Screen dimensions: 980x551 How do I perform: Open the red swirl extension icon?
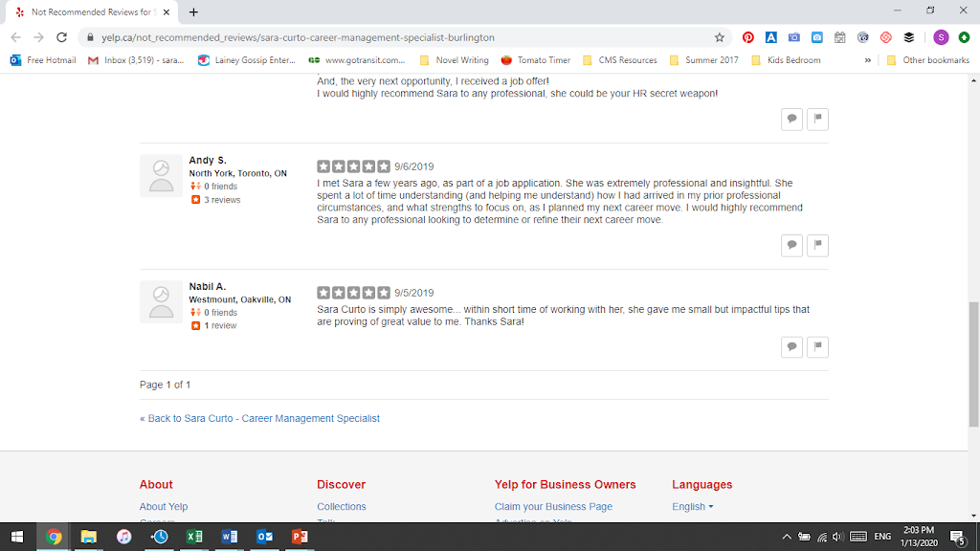coord(885,37)
